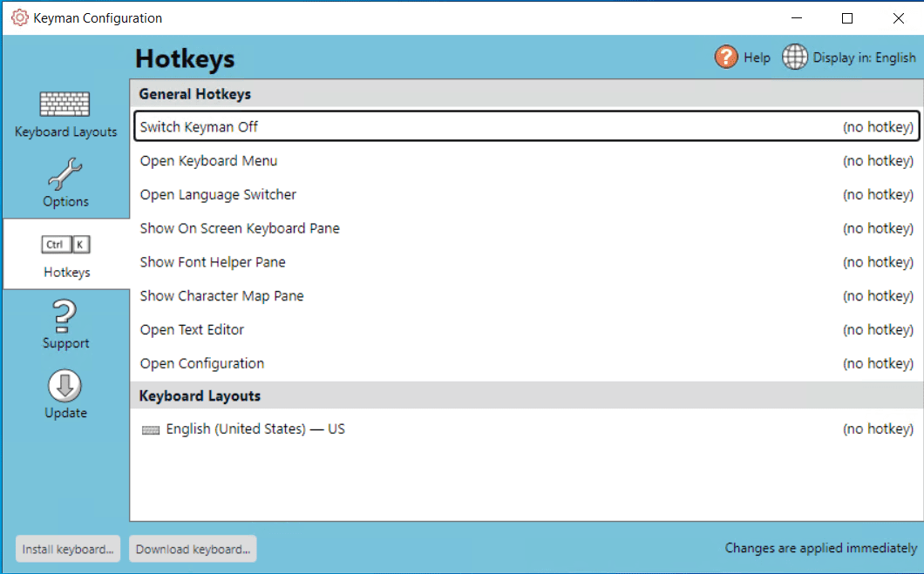Set hotkey value for Switch Keyman Off
Screen dimensions: 924x574
pos(878,127)
